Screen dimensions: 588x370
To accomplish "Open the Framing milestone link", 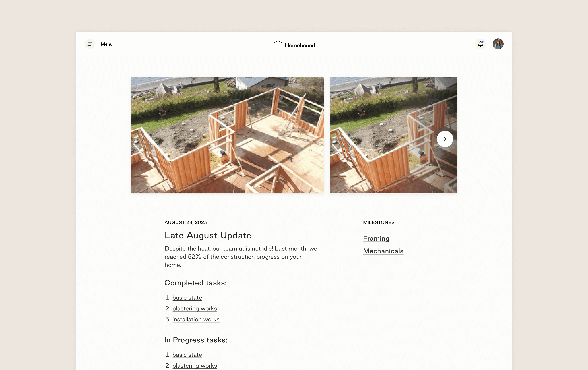I will click(376, 238).
